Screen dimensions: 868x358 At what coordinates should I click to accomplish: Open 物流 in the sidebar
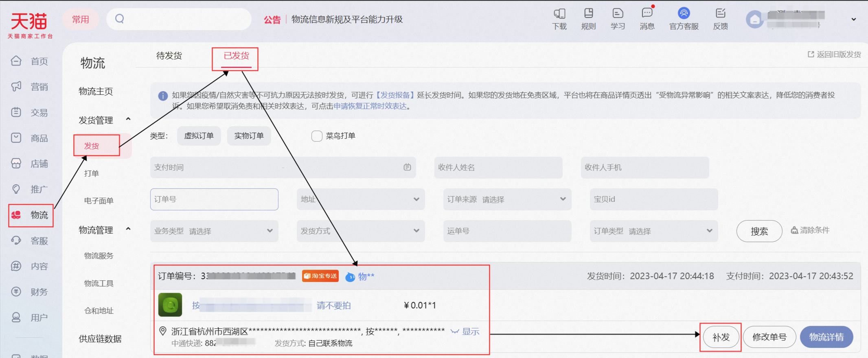(x=31, y=215)
